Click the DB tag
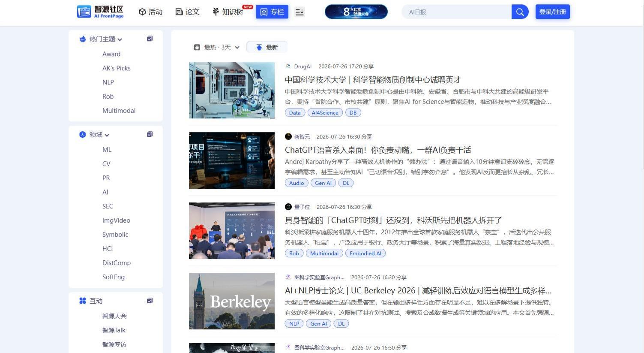Viewport: 644px width, 353px height. [x=353, y=113]
